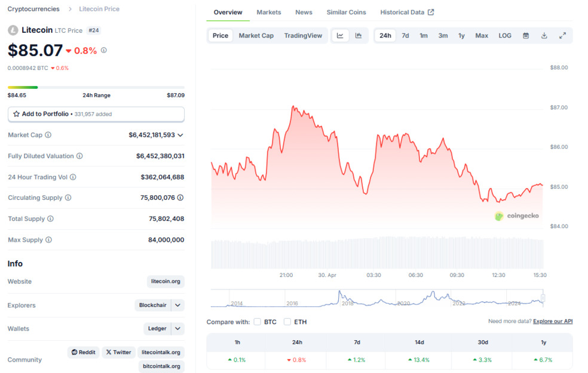The width and height of the screenshot is (588, 373).
Task: Open the Explorers dropdown arrow
Action: click(x=177, y=305)
